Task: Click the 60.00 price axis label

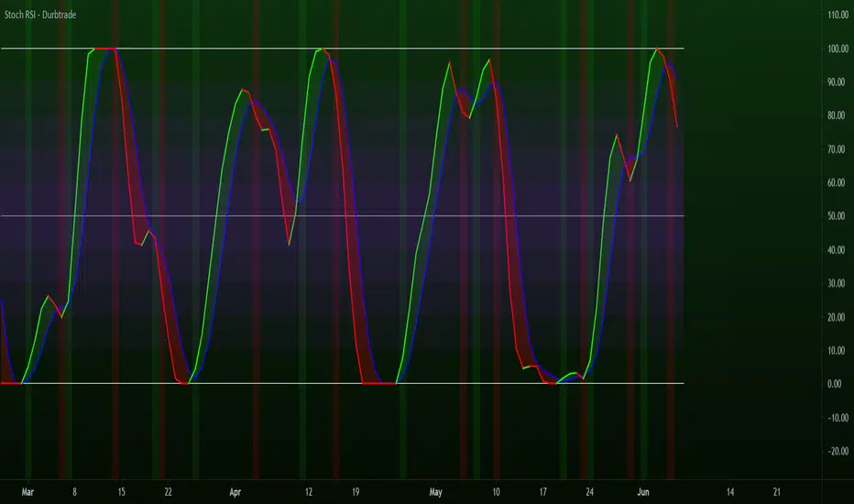Action: (x=836, y=182)
